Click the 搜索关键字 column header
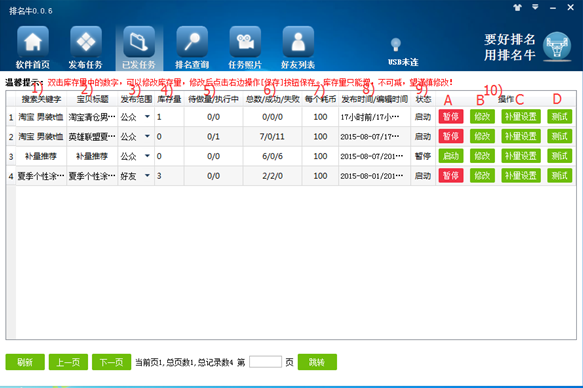Viewport: 583px width, 388px height. pos(41,99)
